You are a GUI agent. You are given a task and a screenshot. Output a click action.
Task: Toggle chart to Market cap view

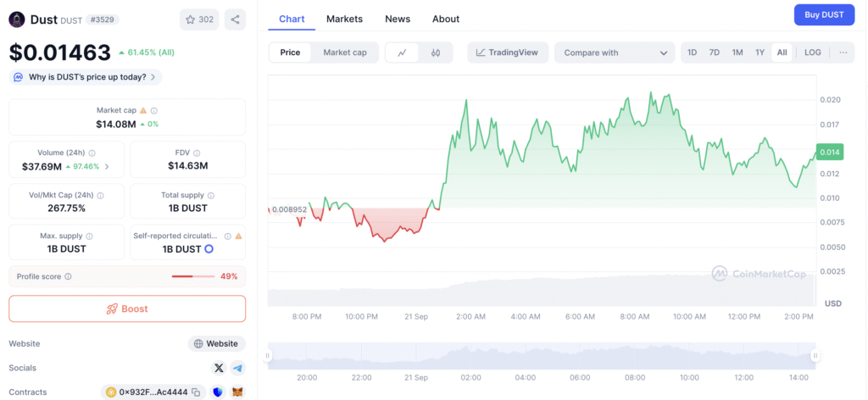pos(345,53)
